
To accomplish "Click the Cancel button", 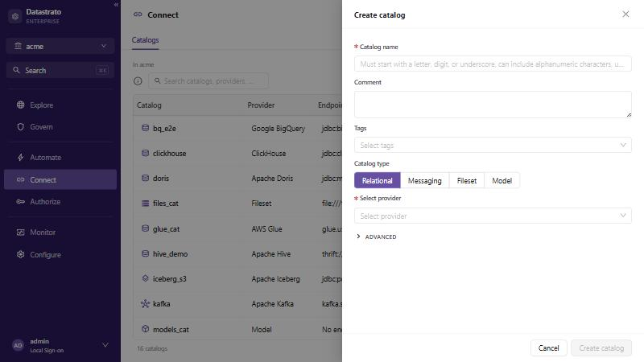I will point(549,348).
